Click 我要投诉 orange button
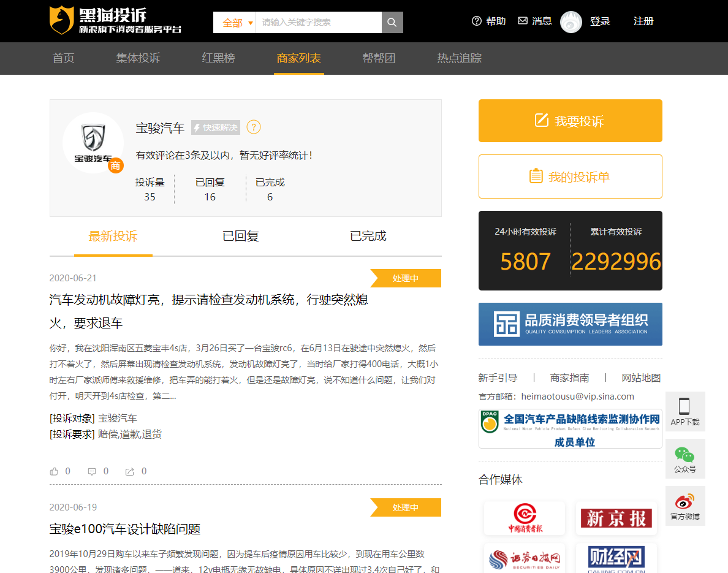Screen dimensions: 728x573 (570, 121)
